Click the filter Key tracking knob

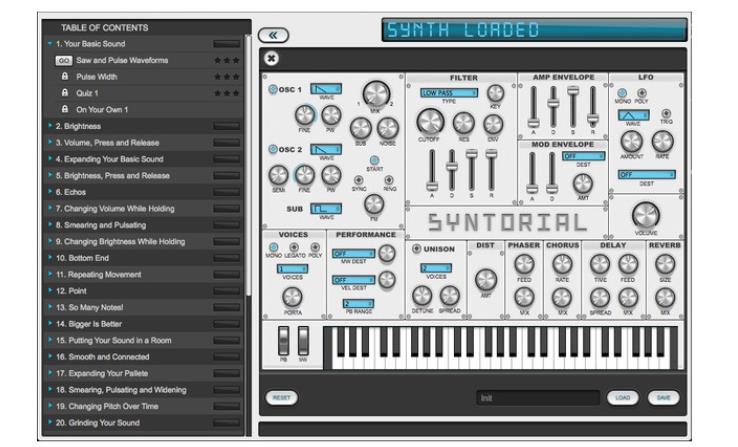(x=495, y=94)
